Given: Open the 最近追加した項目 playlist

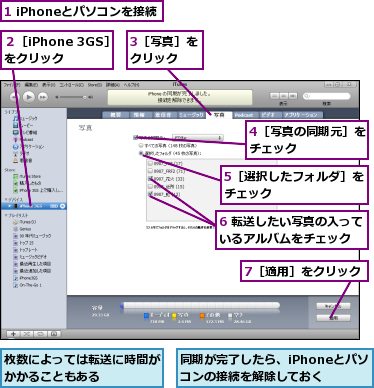Looking at the screenshot, I should click(32, 271).
